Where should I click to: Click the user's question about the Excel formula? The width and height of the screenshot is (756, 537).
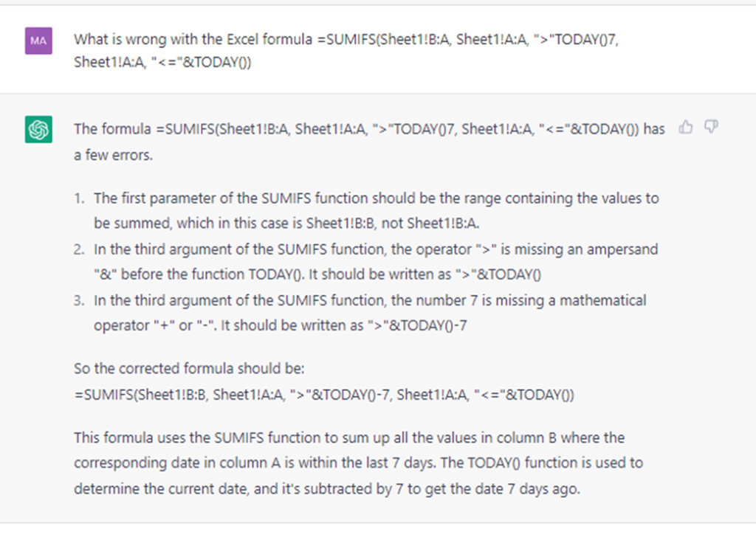pos(346,51)
